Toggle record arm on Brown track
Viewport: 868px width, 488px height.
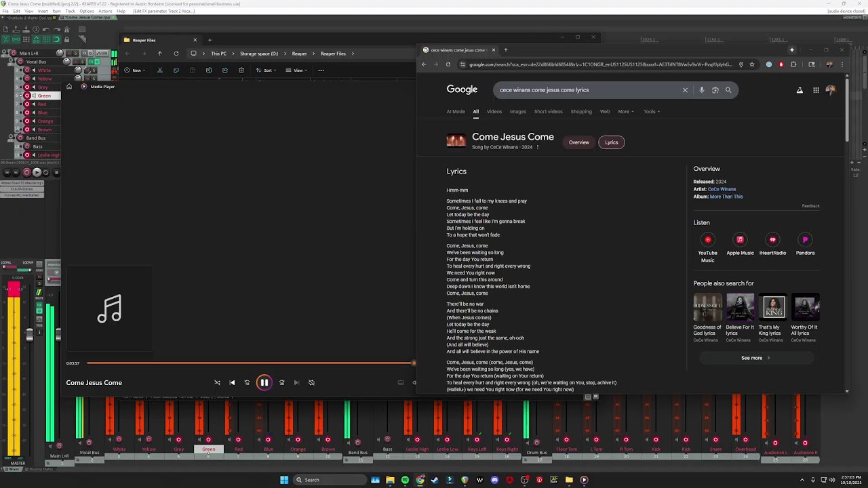point(27,129)
